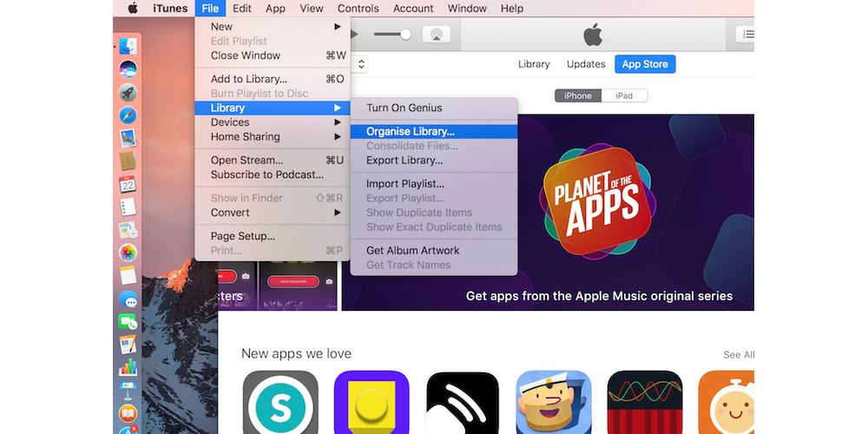Select Export Library… in submenu
Viewport: 868px width, 434px height.
click(434, 161)
